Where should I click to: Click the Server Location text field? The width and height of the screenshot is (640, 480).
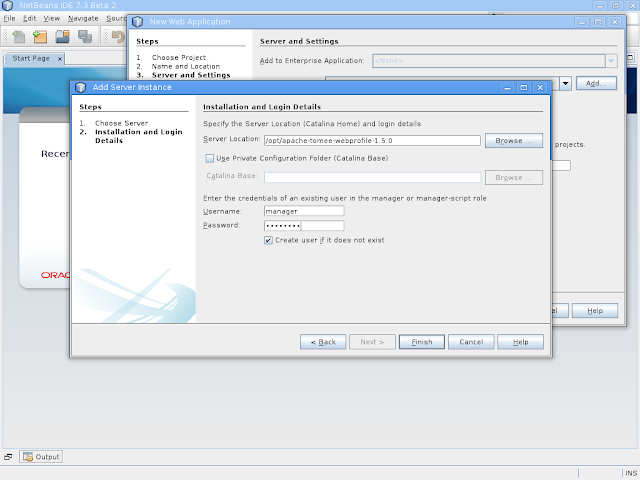point(372,141)
